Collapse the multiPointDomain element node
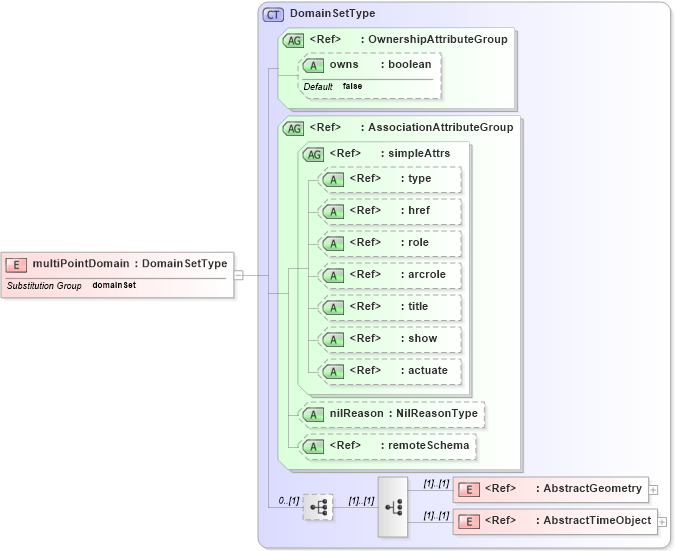Screen dimensions: 675x551 238,275
